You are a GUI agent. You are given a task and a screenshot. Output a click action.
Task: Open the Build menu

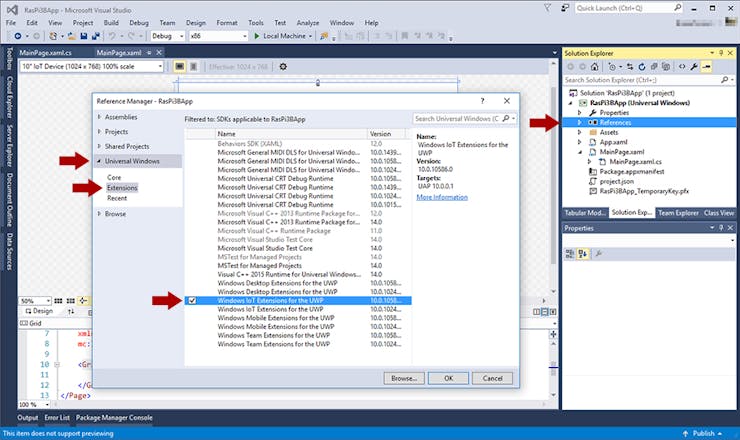point(111,23)
